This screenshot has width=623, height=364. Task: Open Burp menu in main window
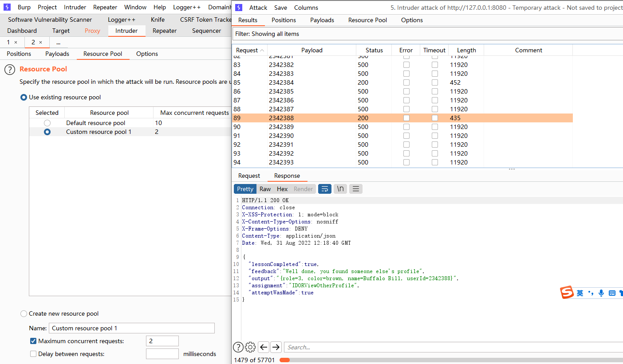coord(24,7)
